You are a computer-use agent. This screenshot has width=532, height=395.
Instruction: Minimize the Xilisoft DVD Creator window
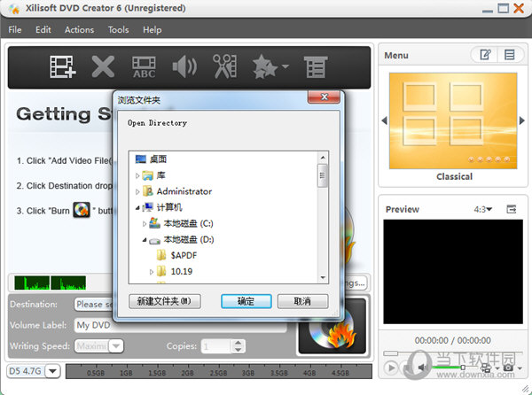click(488, 10)
